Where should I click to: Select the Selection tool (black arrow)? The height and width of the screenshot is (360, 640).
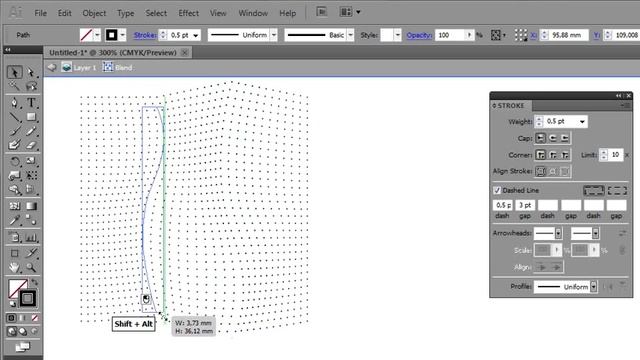pyautogui.click(x=15, y=72)
